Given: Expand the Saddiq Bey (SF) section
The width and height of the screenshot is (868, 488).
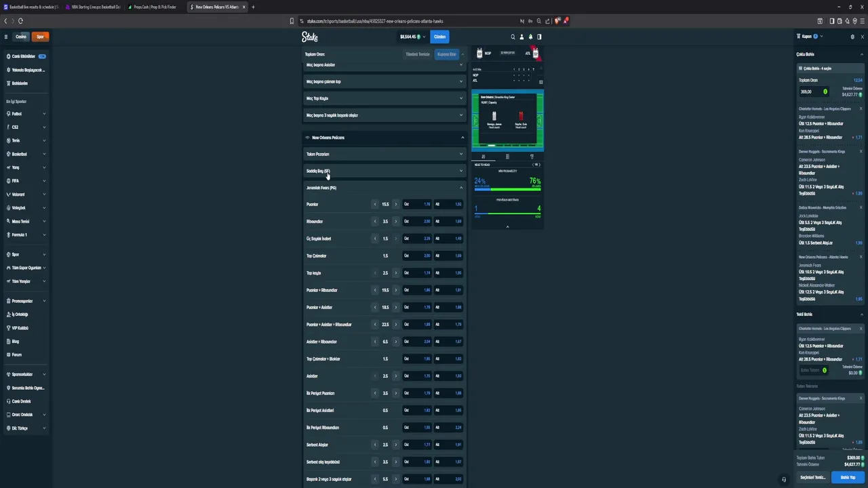Looking at the screenshot, I should (x=384, y=171).
